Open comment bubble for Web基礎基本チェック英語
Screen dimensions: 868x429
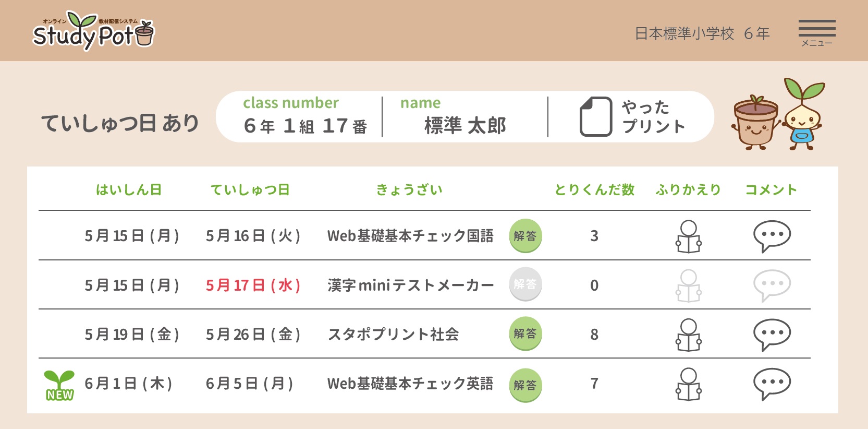tap(772, 384)
